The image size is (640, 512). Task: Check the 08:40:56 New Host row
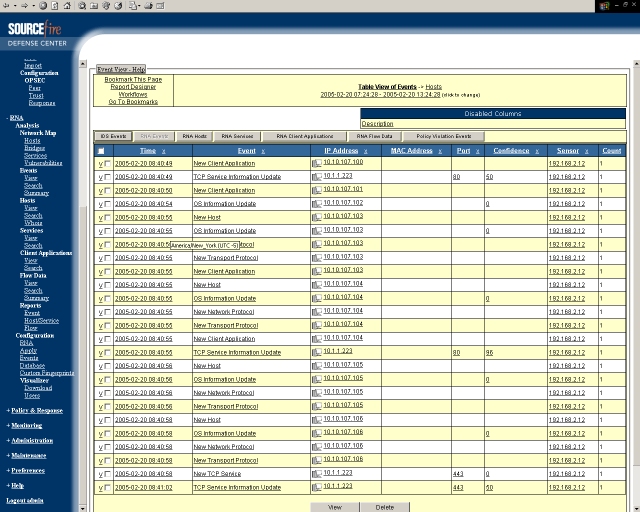coord(108,366)
